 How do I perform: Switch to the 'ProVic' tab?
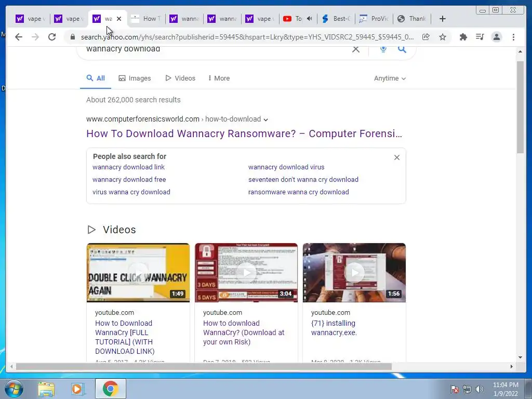(374, 19)
